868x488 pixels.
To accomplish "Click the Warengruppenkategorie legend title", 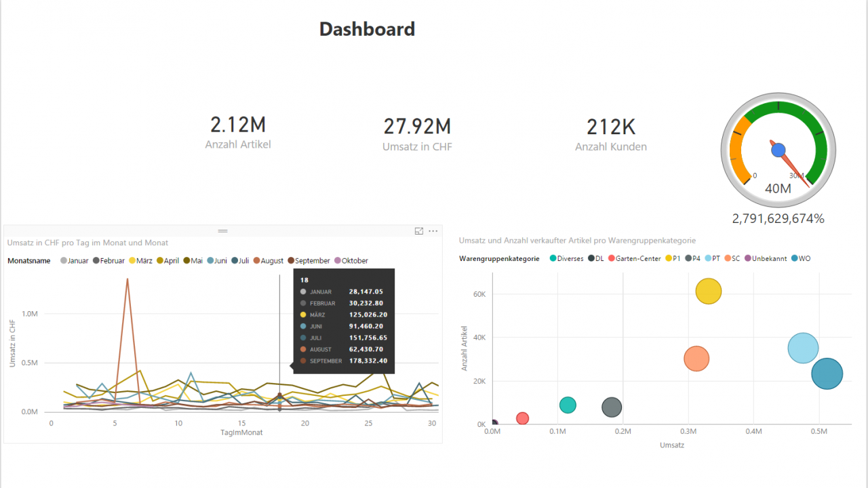I will (499, 258).
